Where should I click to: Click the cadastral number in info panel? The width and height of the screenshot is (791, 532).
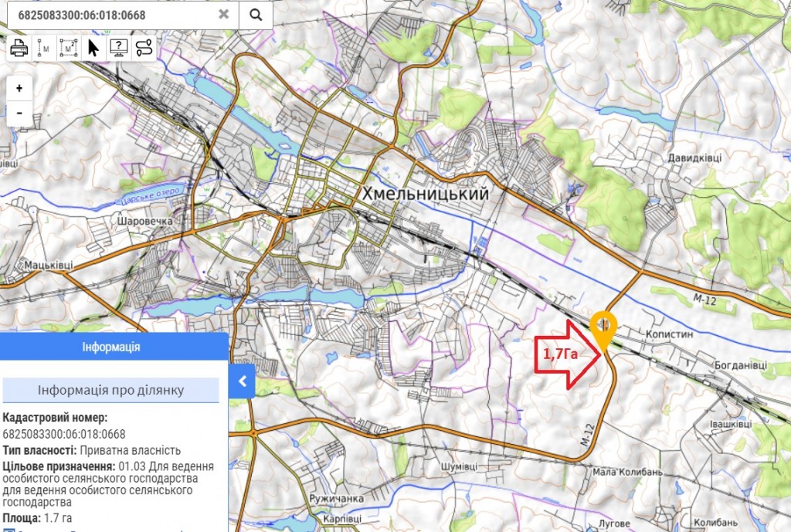click(64, 434)
